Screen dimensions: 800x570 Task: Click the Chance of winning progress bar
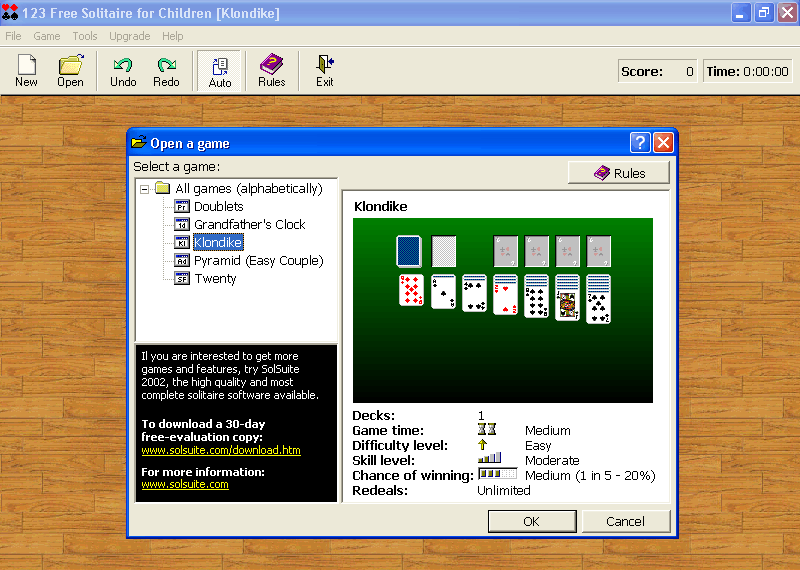pyautogui.click(x=497, y=474)
